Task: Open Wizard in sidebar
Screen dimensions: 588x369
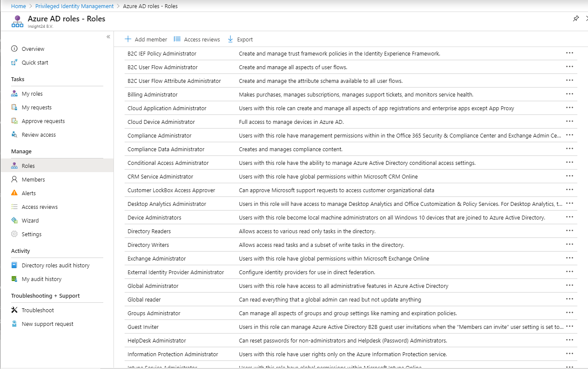Action: [x=30, y=220]
